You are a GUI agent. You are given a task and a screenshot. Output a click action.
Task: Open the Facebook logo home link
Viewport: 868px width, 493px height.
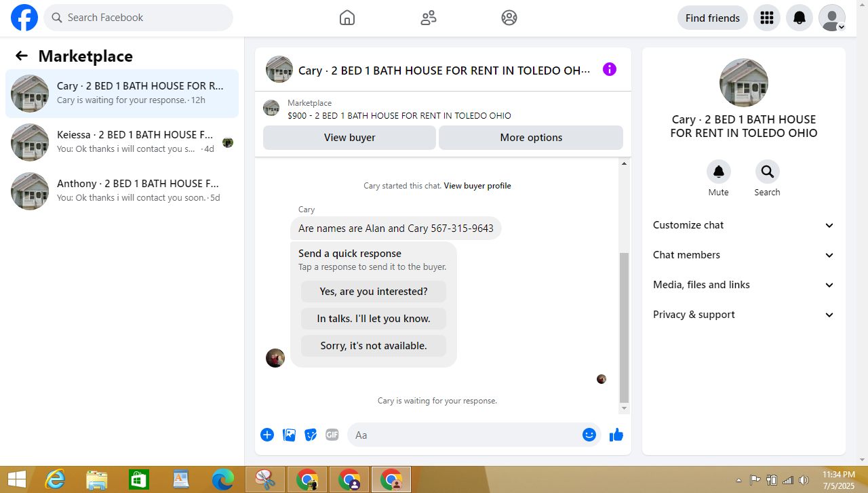24,18
